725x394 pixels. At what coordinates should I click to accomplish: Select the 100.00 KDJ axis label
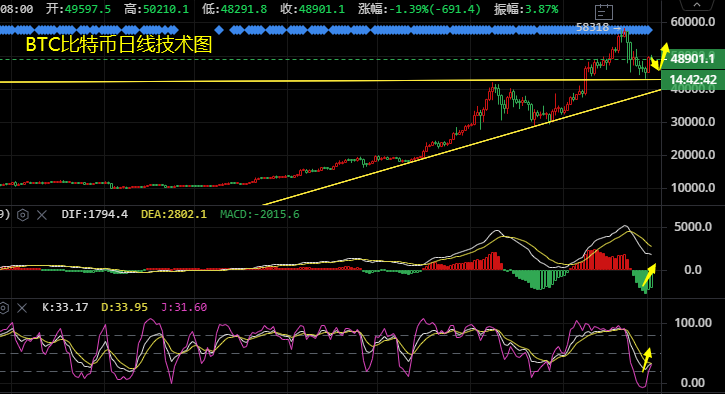(x=693, y=323)
